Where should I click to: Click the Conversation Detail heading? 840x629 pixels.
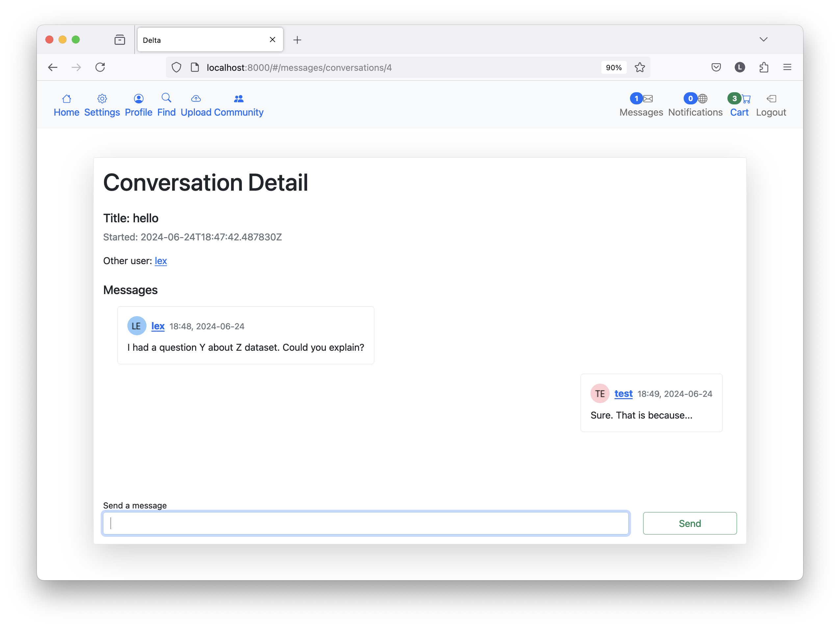pyautogui.click(x=205, y=182)
